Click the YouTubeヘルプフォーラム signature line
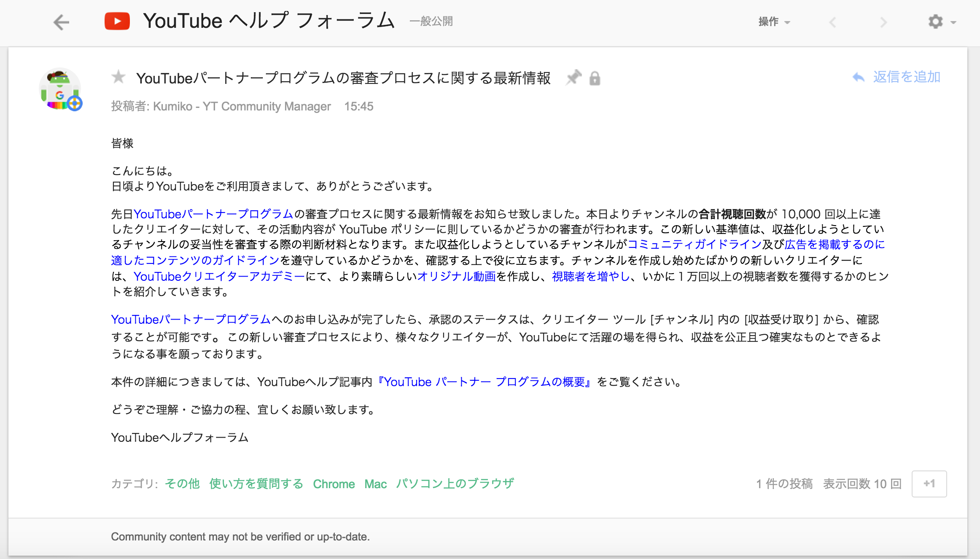 (x=180, y=438)
